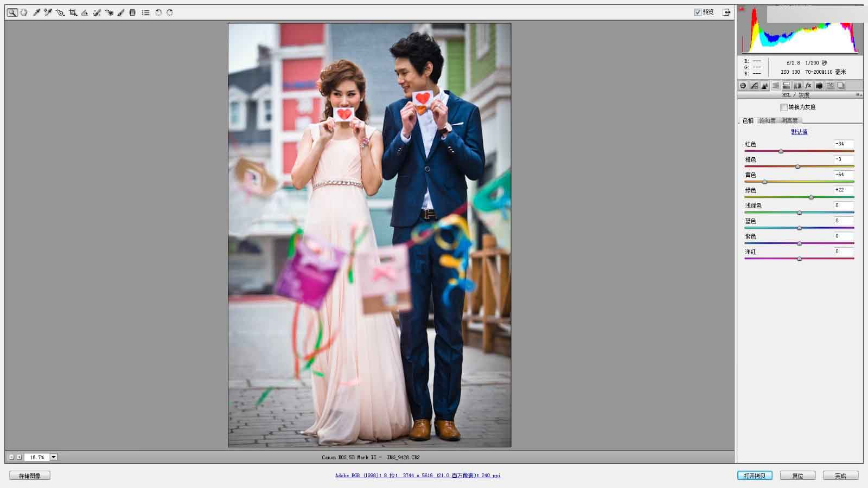
Task: Click the 浅绿色 value field
Action: tap(844, 206)
